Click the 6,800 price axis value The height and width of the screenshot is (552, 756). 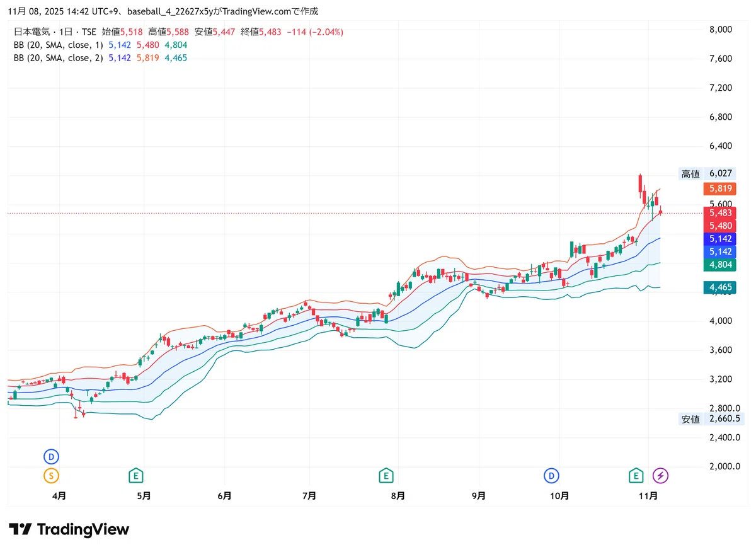(720, 117)
